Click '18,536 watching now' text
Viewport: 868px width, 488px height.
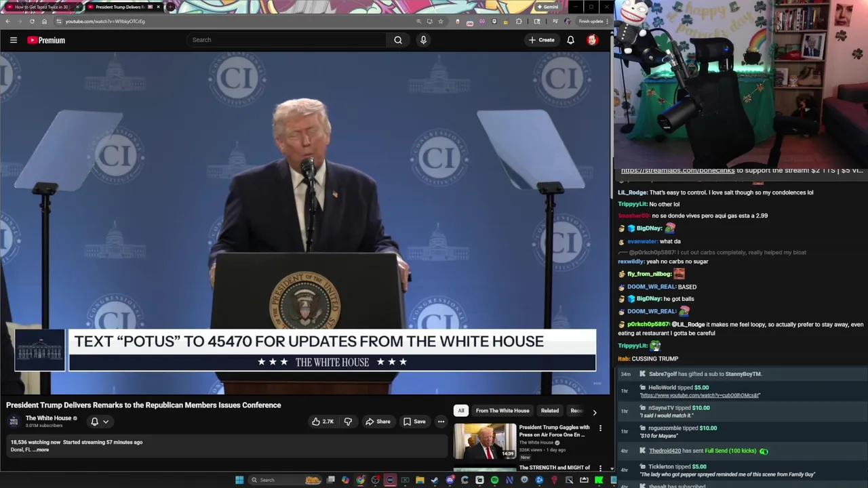pos(35,443)
